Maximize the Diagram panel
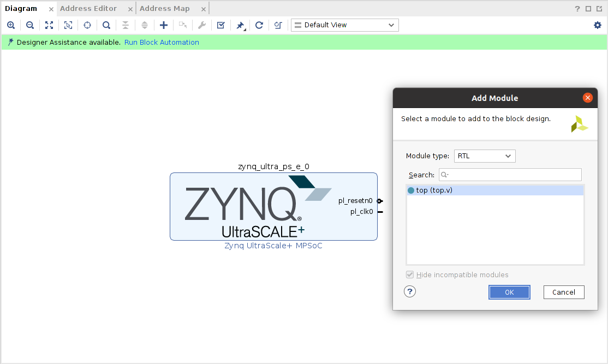Screen dimensions: 608x364 click(x=588, y=9)
